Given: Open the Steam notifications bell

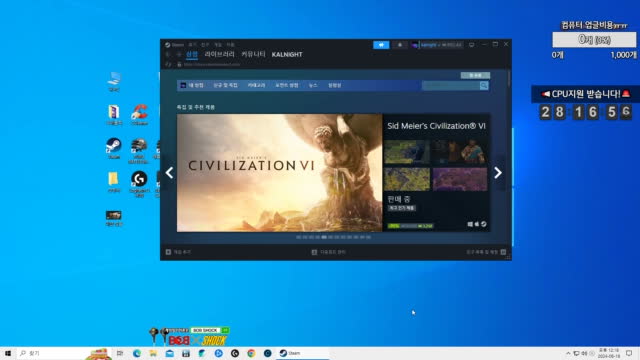Looking at the screenshot, I should (400, 45).
